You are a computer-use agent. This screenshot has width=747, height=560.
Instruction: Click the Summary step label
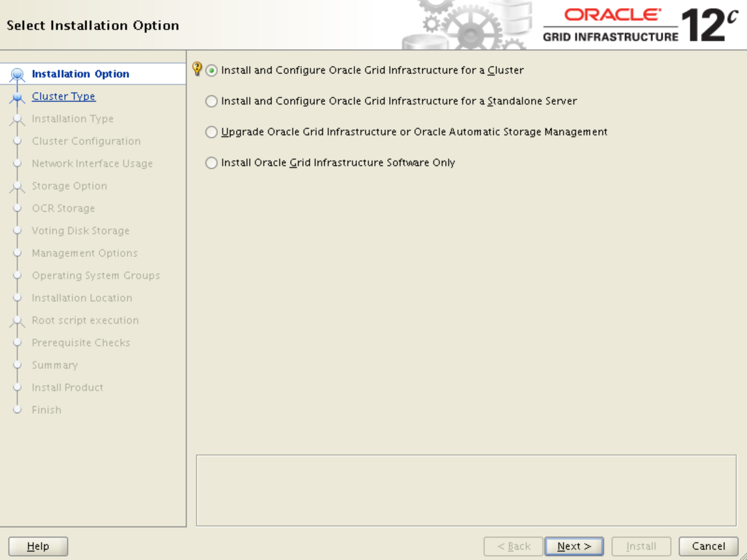coord(55,365)
